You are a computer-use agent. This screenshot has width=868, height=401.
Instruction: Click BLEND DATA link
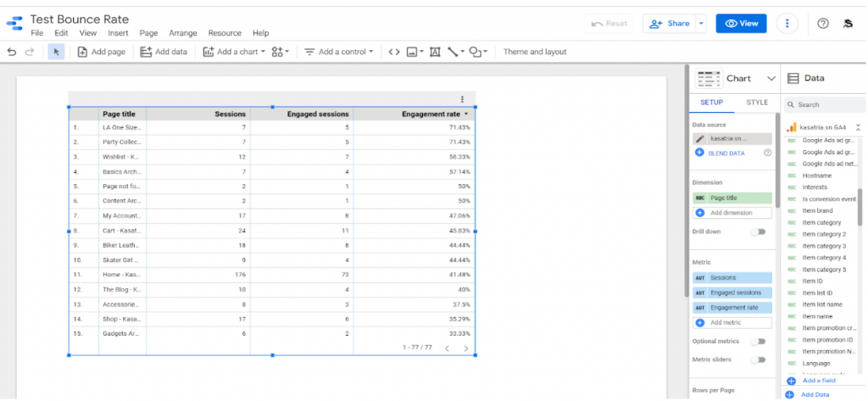pyautogui.click(x=727, y=153)
